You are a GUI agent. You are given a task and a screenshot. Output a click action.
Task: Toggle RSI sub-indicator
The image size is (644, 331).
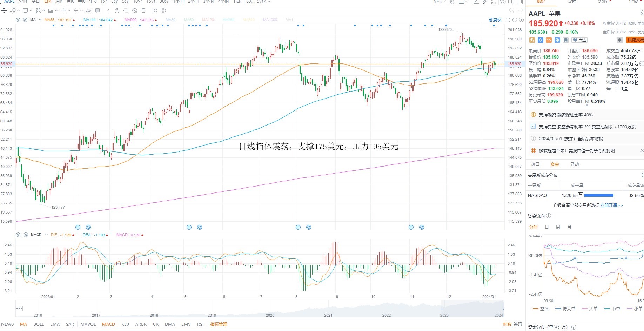[x=200, y=324]
